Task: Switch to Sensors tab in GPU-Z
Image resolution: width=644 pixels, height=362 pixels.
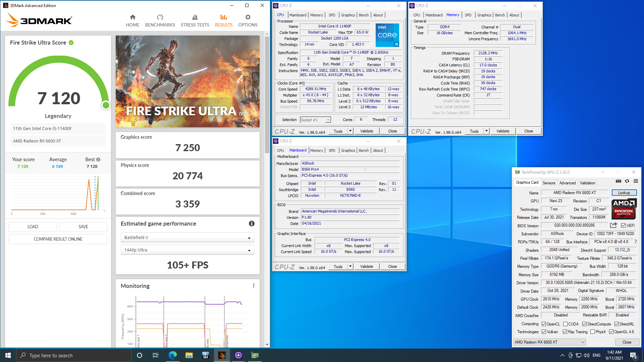Action: (x=549, y=183)
